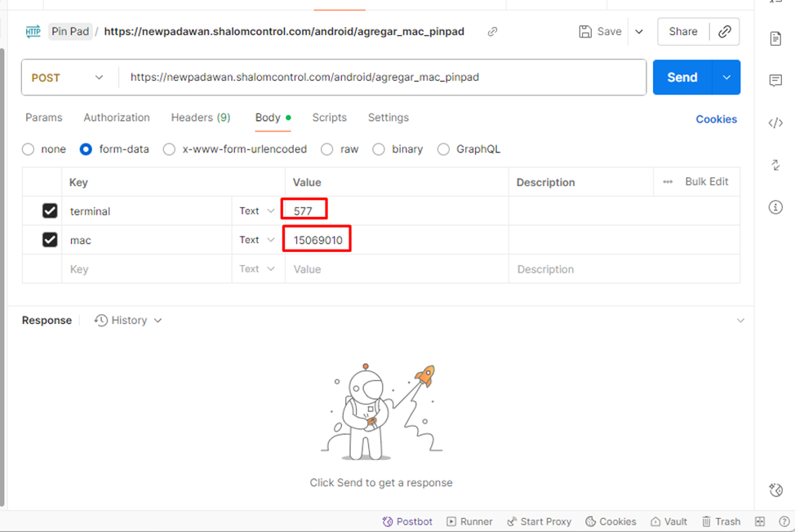The width and height of the screenshot is (795, 532).
Task: Uncheck the mac key row checkbox
Action: pos(50,240)
